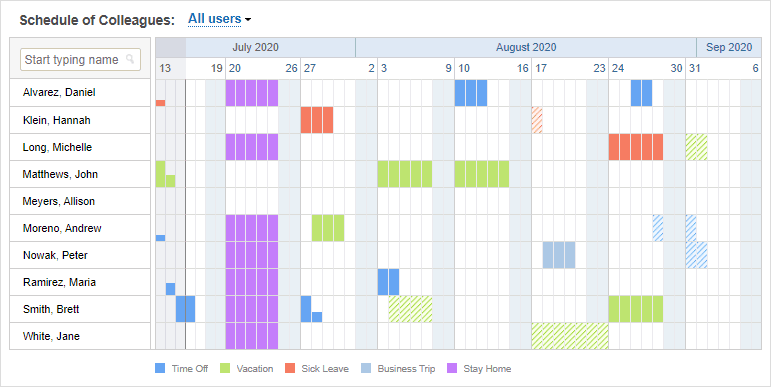Click the week marker for August 10

464,68
